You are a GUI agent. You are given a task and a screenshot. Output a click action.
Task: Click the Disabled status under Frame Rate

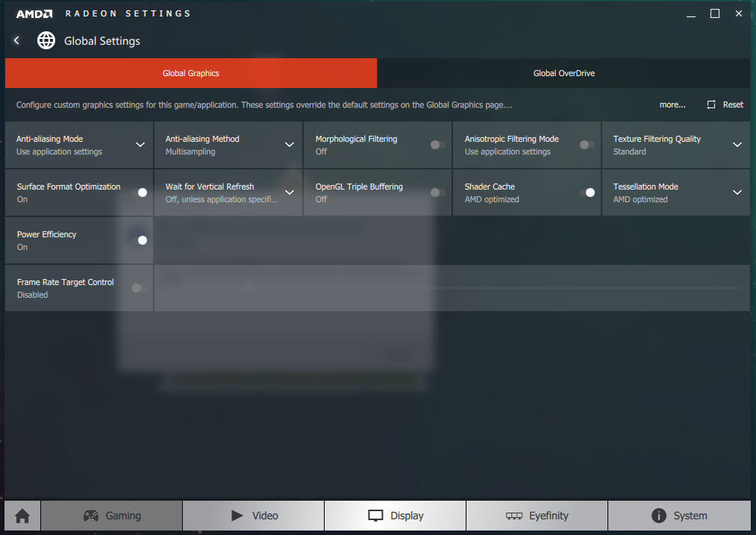pyautogui.click(x=32, y=295)
